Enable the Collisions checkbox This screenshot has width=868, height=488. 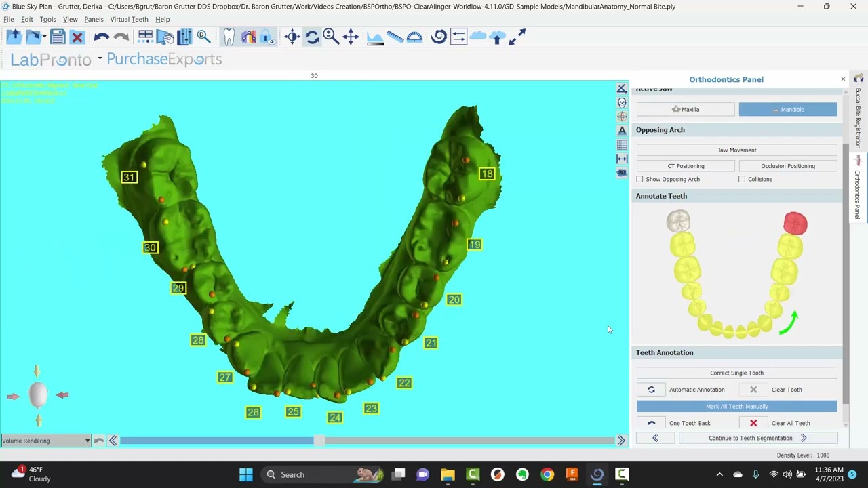(x=742, y=179)
